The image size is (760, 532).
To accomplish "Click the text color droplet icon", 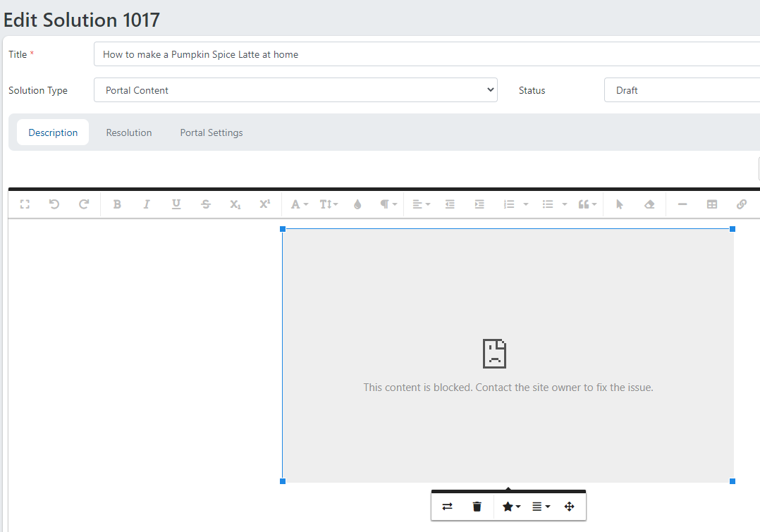I will (x=357, y=204).
